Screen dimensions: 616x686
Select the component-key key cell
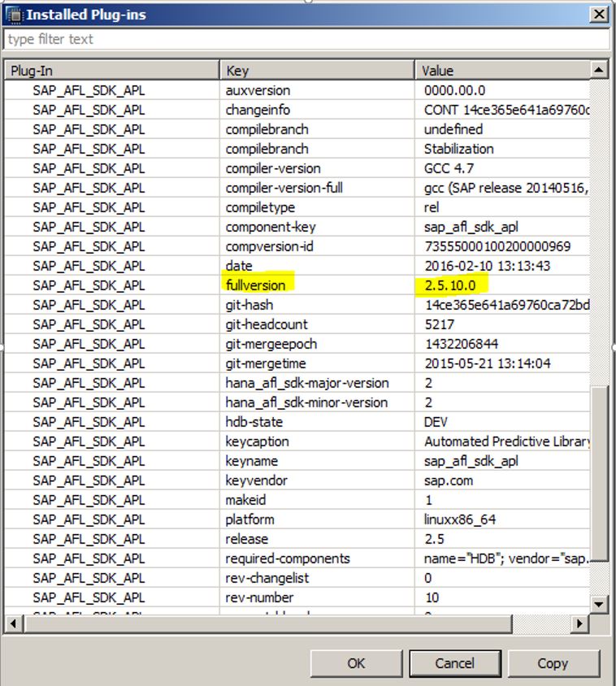pyautogui.click(x=317, y=227)
